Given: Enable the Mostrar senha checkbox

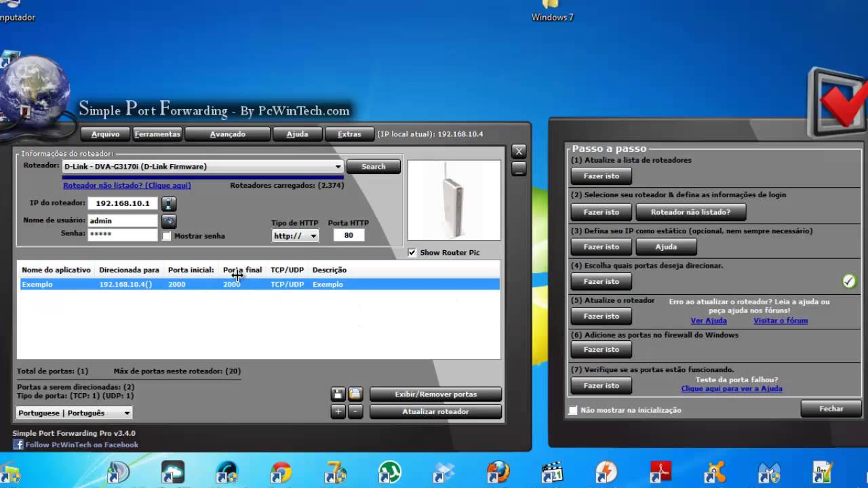Looking at the screenshot, I should 167,236.
